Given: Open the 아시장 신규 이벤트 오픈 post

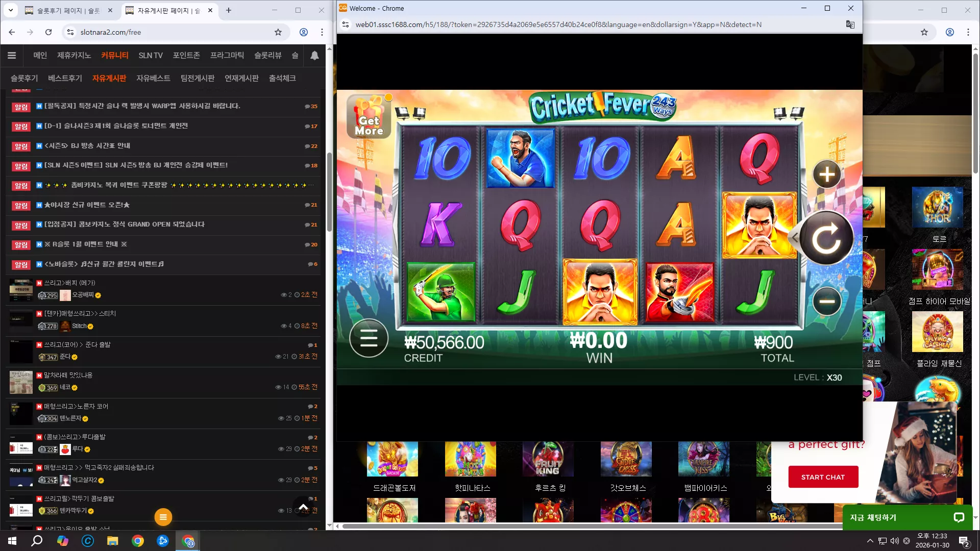Looking at the screenshot, I should click(87, 205).
